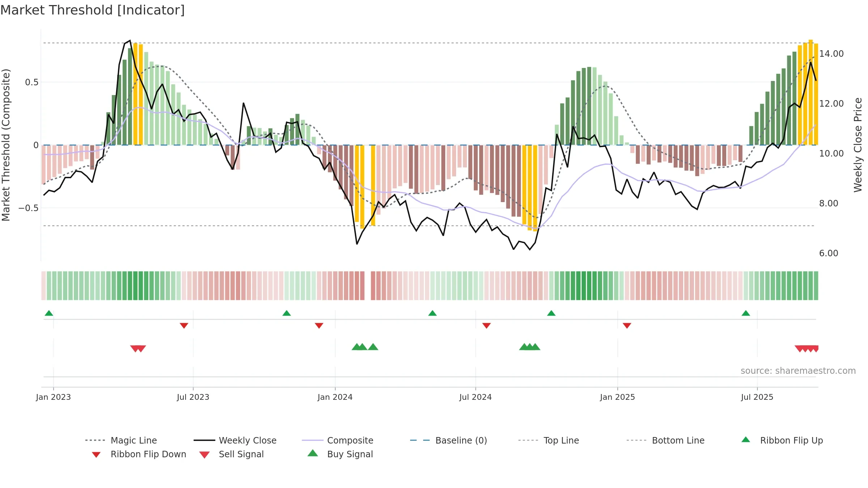Toggle the Weekly Close legend entry
This screenshot has height=488, width=868.
click(235, 440)
